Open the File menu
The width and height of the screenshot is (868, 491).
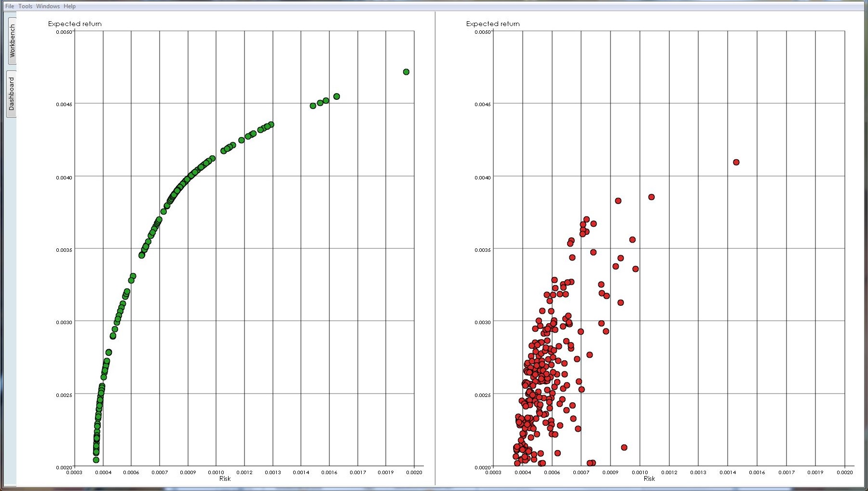point(10,6)
